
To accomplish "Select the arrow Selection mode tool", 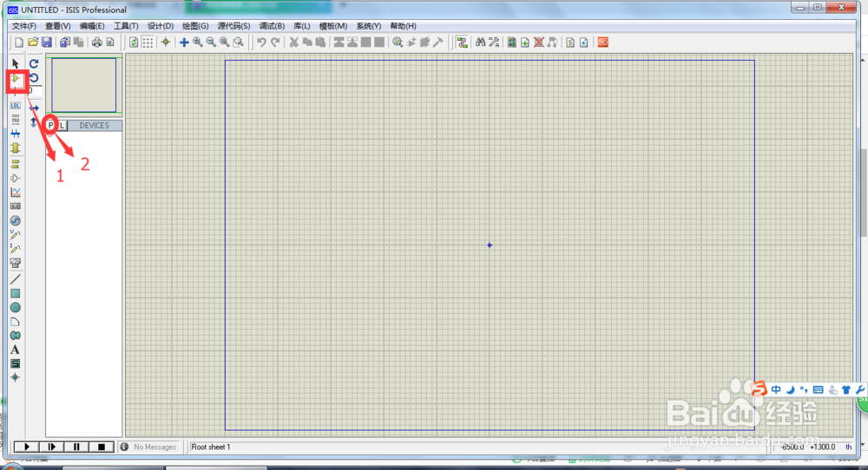I will (16, 63).
